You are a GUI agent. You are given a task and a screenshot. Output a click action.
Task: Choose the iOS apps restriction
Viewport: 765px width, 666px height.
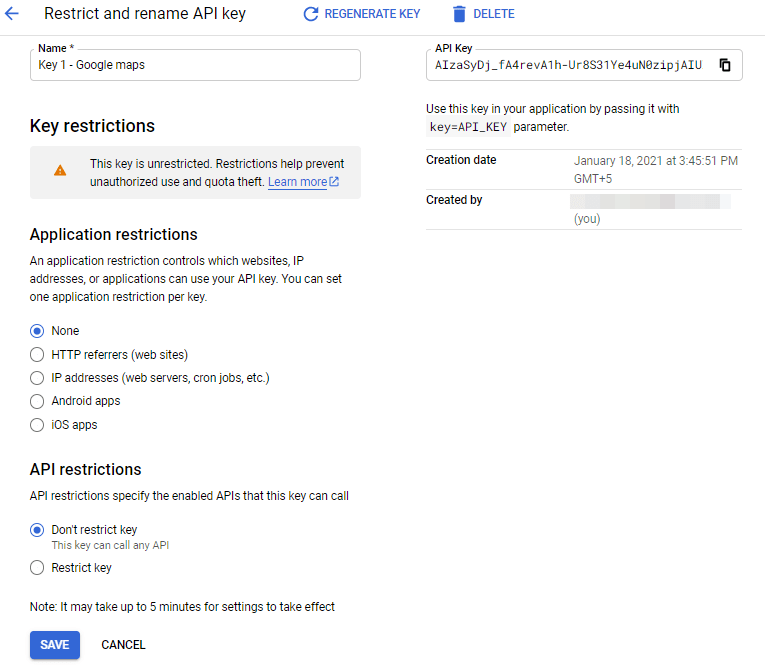pyautogui.click(x=37, y=425)
